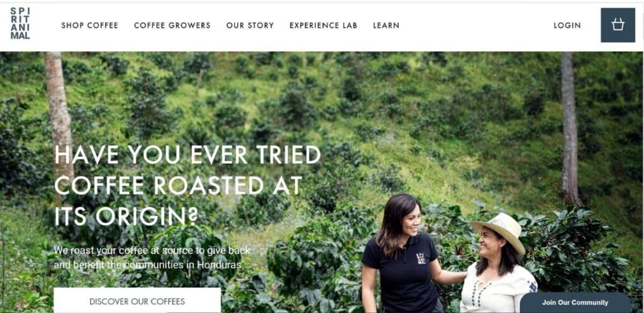Click the roast at source subtitle text

pyautogui.click(x=152, y=258)
